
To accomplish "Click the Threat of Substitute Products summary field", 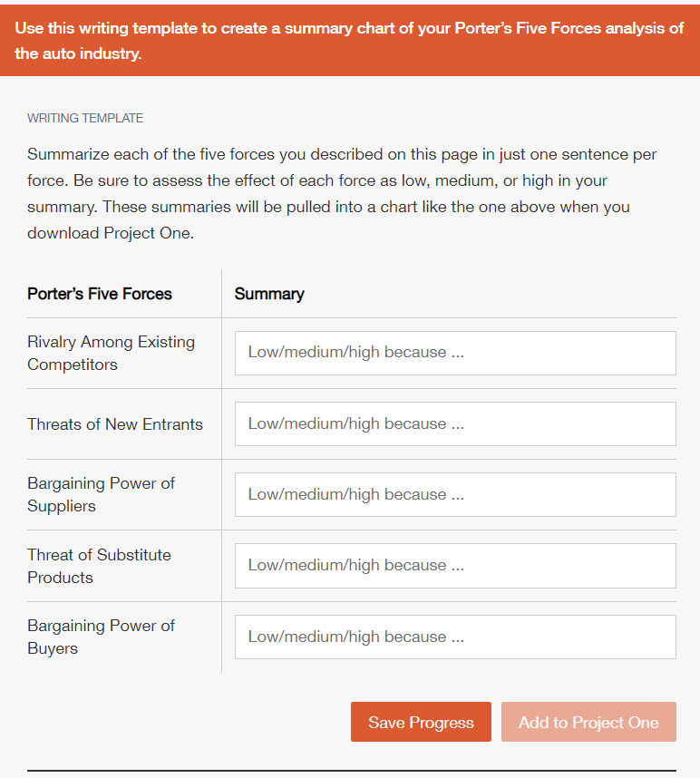I will coord(454,565).
